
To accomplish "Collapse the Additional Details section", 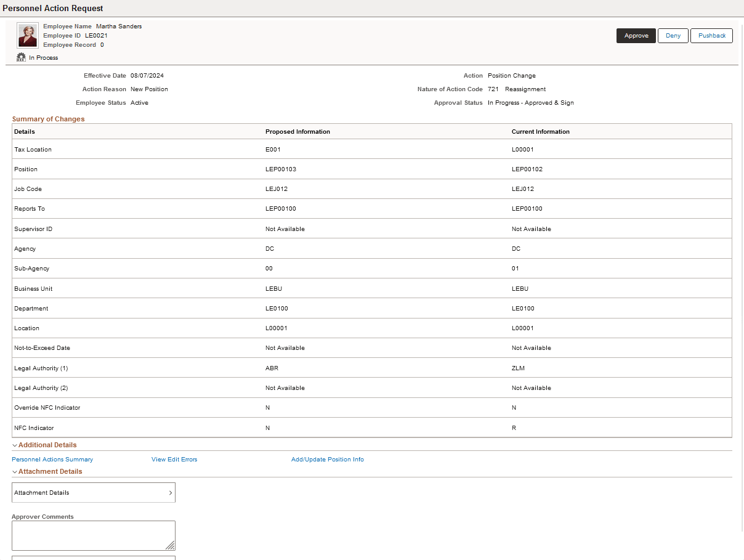I will coord(15,445).
